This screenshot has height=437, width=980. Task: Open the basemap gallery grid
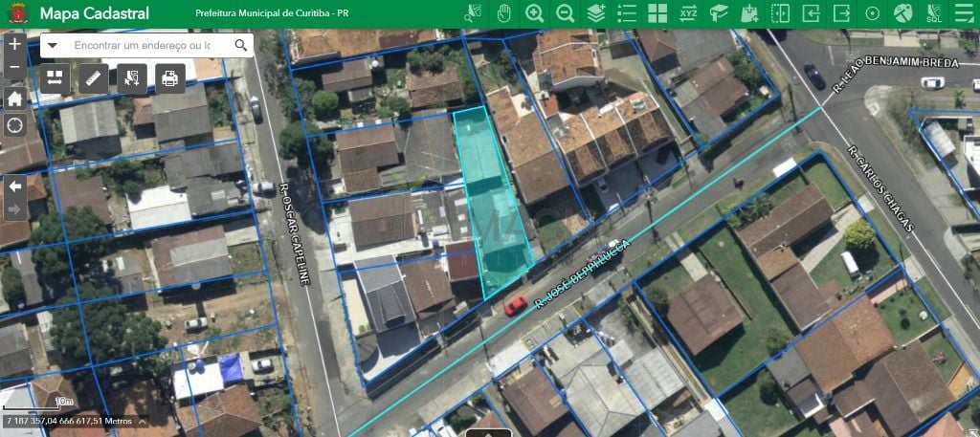[x=657, y=13]
